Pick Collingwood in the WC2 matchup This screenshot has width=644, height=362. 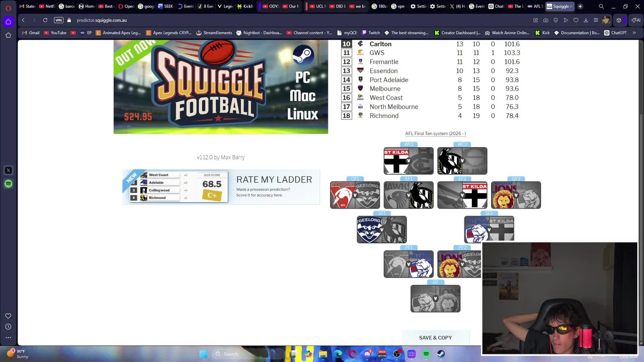(x=450, y=161)
